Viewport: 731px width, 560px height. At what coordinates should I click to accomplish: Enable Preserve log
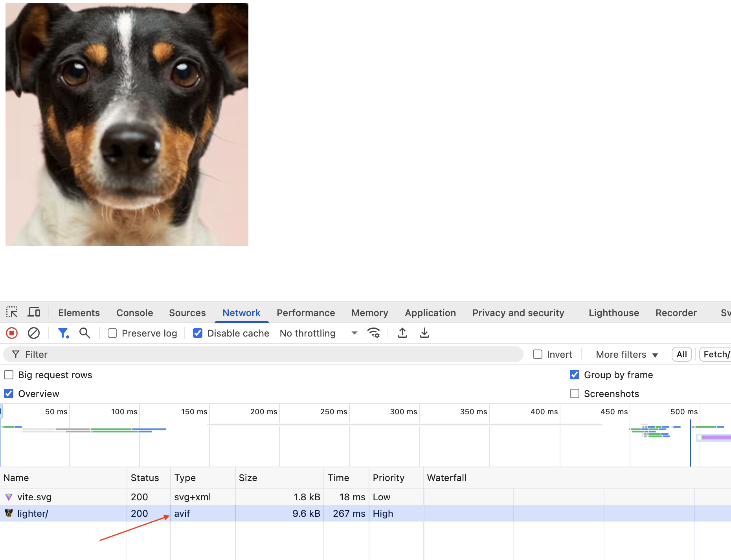pyautogui.click(x=112, y=333)
